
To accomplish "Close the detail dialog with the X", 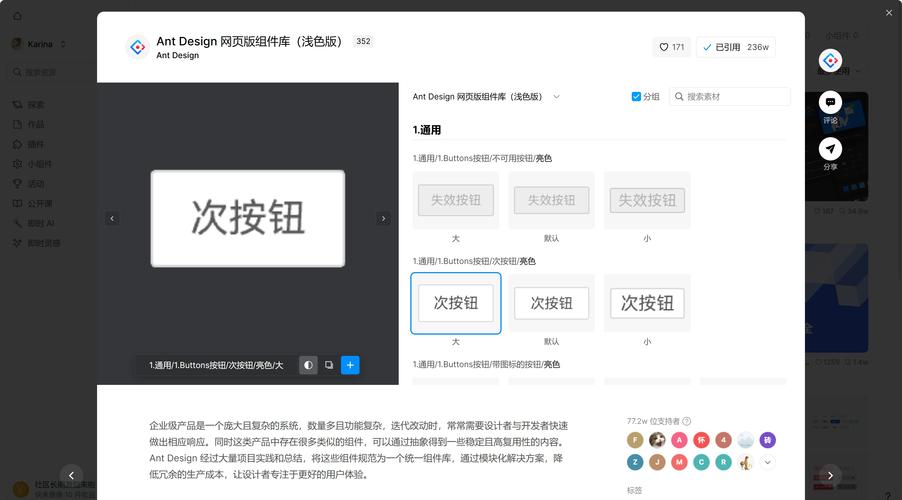I will tap(889, 13).
